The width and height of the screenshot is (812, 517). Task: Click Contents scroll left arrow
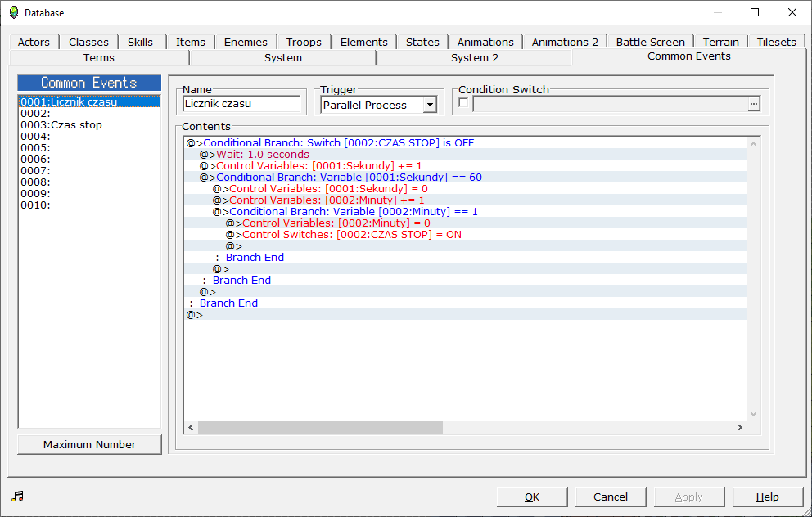tap(191, 427)
